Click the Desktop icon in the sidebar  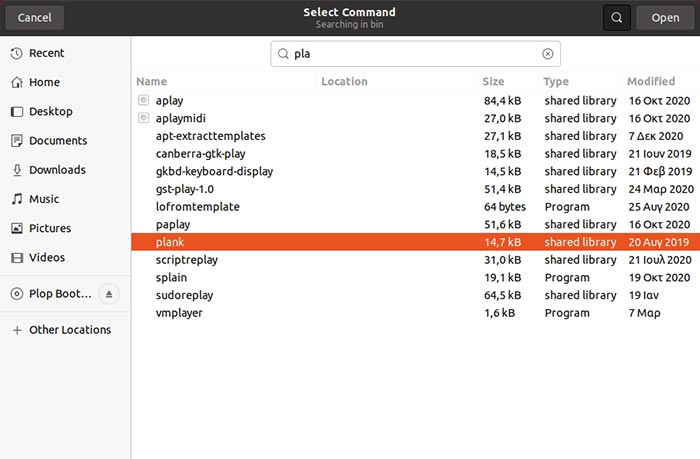point(17,112)
